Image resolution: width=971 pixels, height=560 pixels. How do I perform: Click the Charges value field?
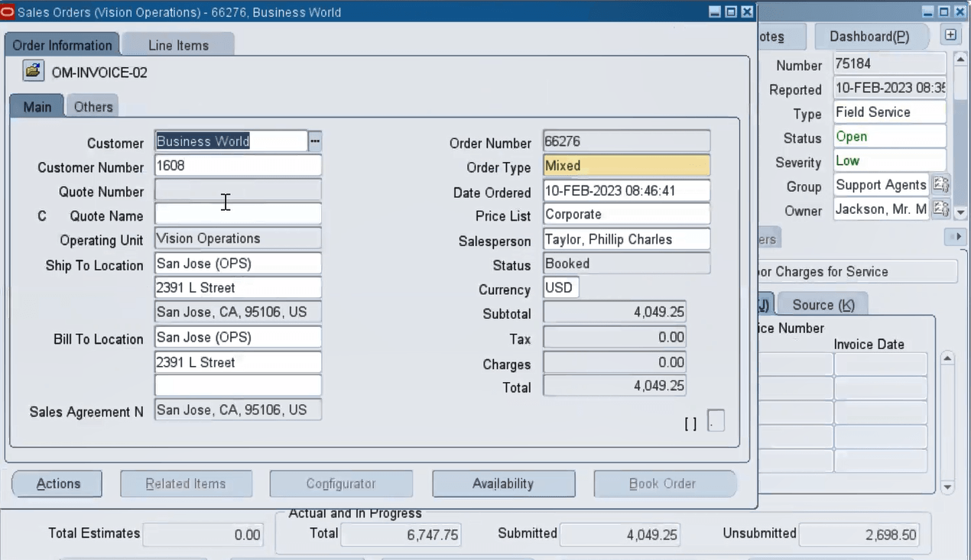[x=615, y=362]
